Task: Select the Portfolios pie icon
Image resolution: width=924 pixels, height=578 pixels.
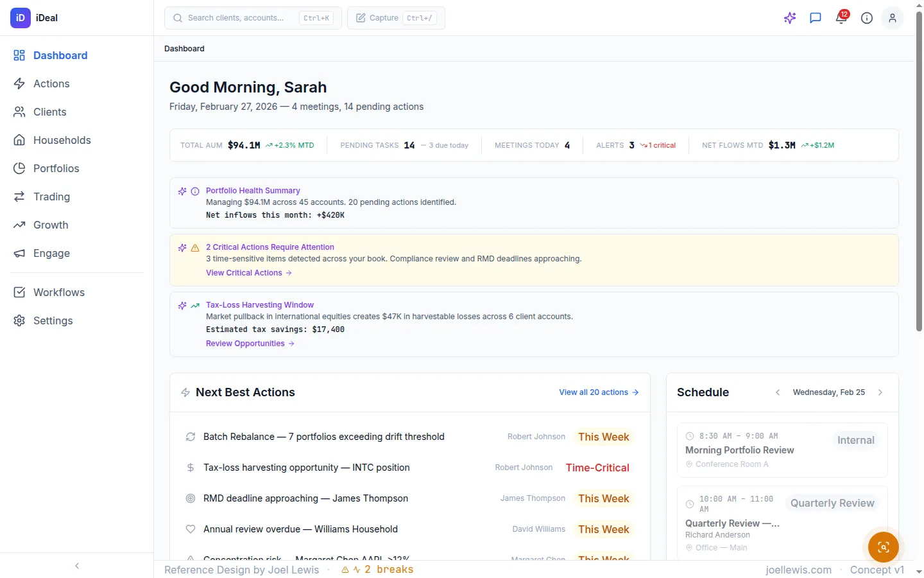Action: 19,168
